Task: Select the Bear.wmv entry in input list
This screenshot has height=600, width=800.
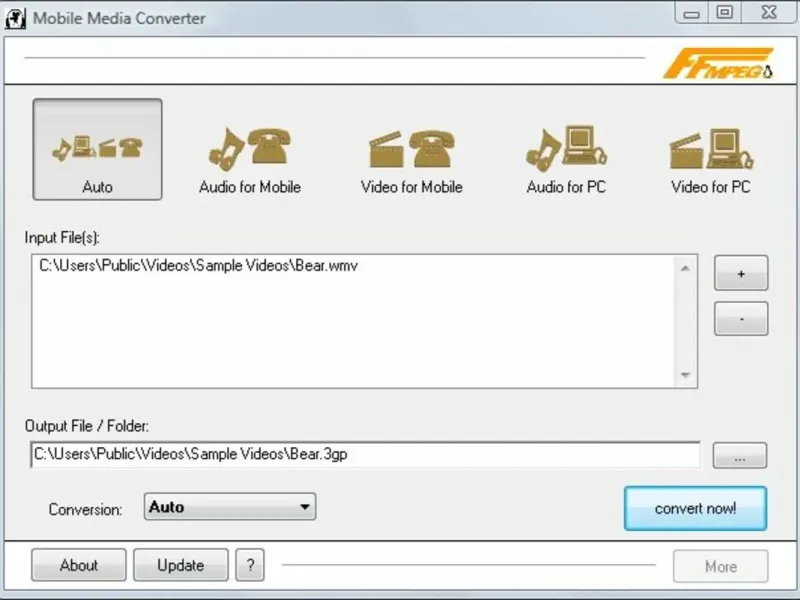Action: [198, 266]
